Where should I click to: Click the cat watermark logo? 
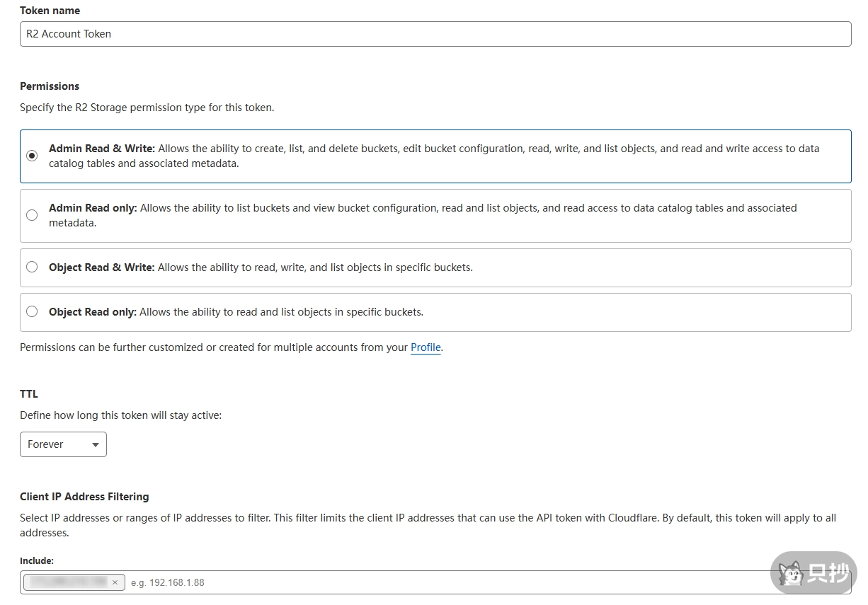click(x=790, y=572)
